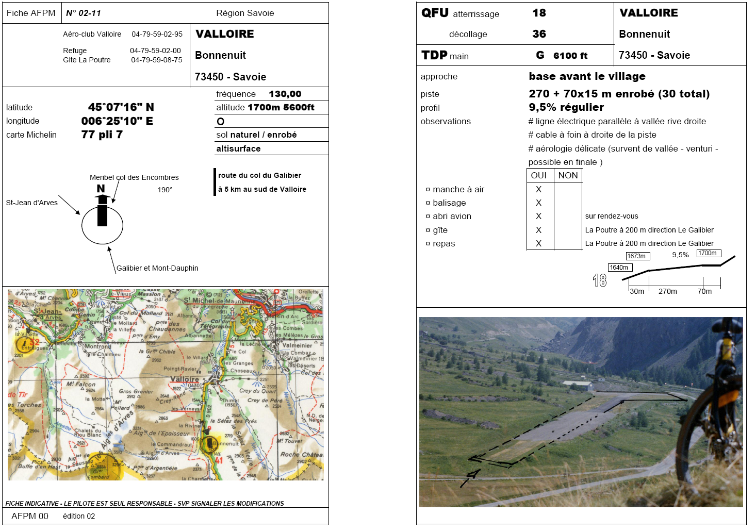Image resolution: width=756 pixels, height=532 pixels.
Task: Click the 'sur rendez-vous' note
Action: [612, 216]
